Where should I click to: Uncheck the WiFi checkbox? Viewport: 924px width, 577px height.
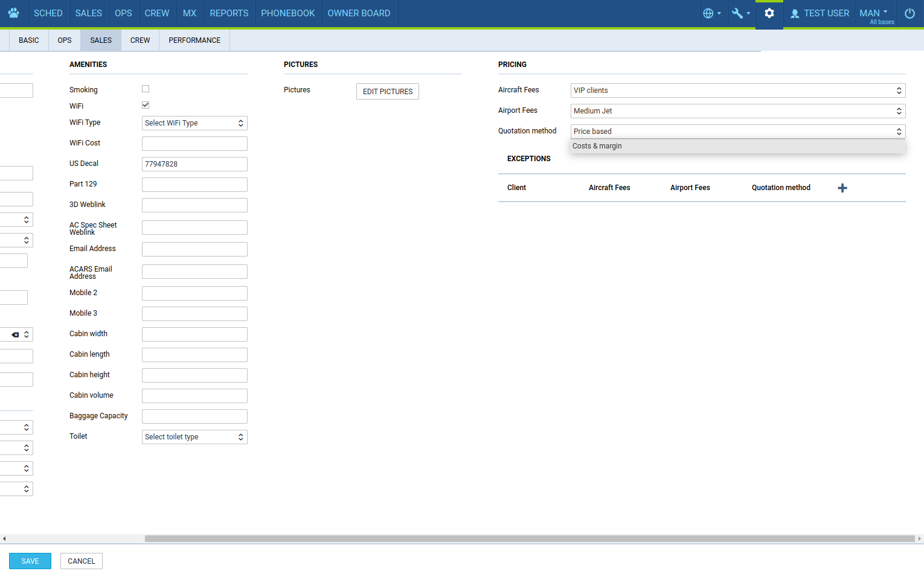click(x=146, y=105)
